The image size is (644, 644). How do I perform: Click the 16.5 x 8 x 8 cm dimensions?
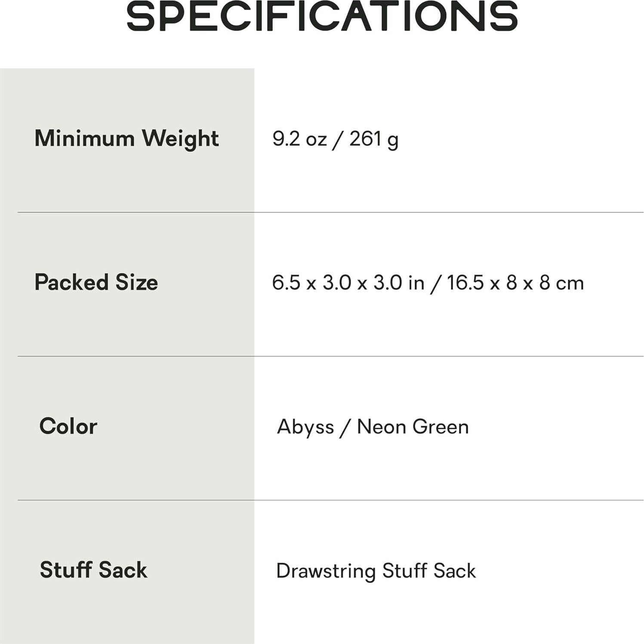pos(515,283)
